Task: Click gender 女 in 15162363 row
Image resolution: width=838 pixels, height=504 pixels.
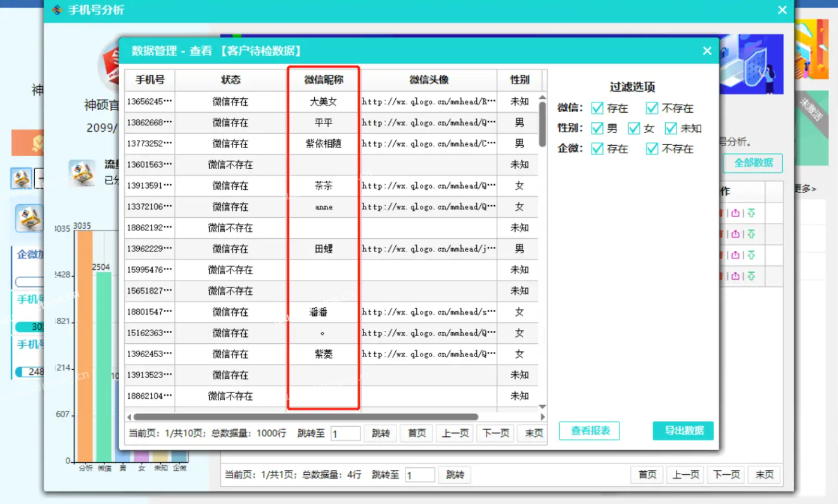Action: point(519,333)
